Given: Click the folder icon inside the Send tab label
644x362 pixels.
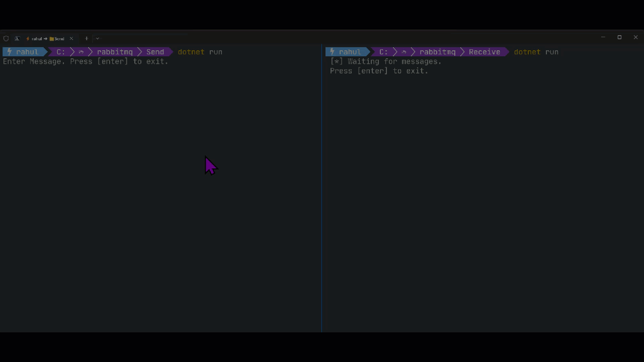Looking at the screenshot, I should point(51,38).
